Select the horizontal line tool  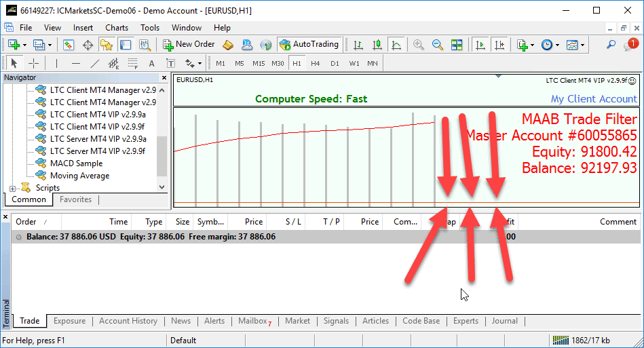coord(75,63)
